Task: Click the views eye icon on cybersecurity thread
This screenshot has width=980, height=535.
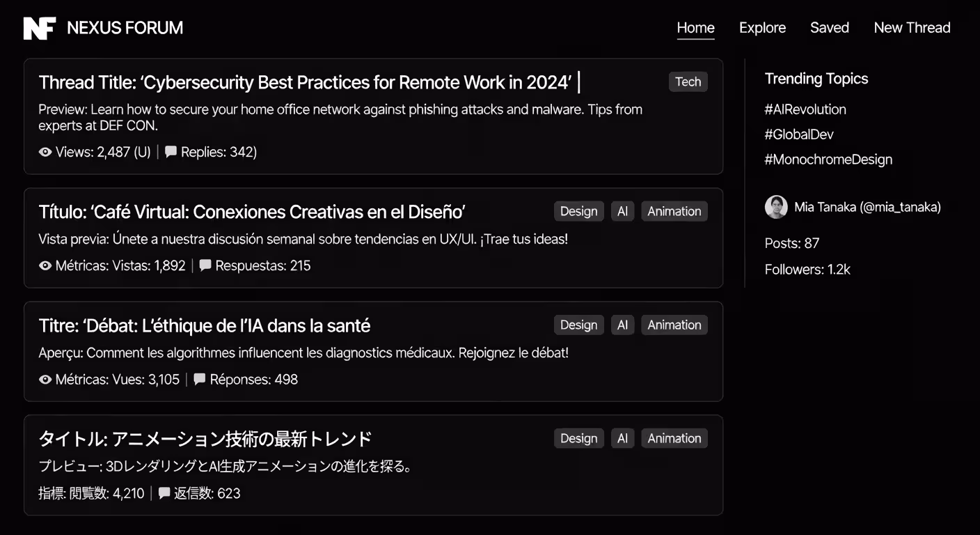Action: [45, 152]
